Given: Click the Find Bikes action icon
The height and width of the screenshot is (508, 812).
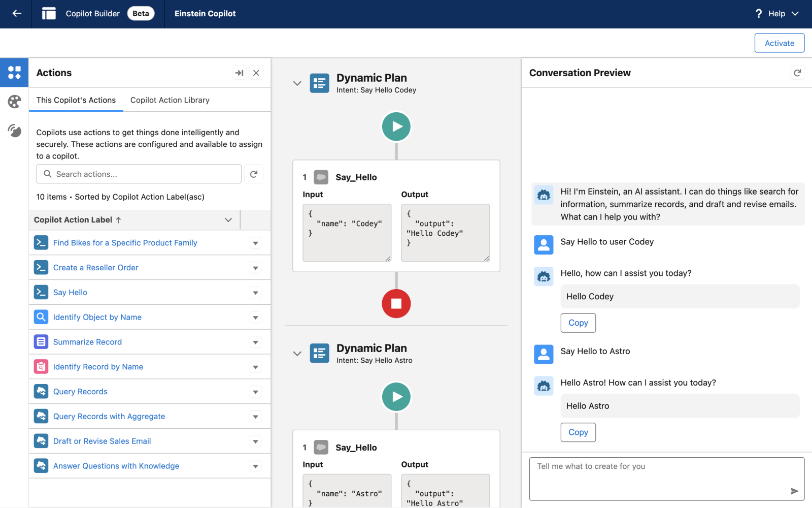Looking at the screenshot, I should pos(41,242).
